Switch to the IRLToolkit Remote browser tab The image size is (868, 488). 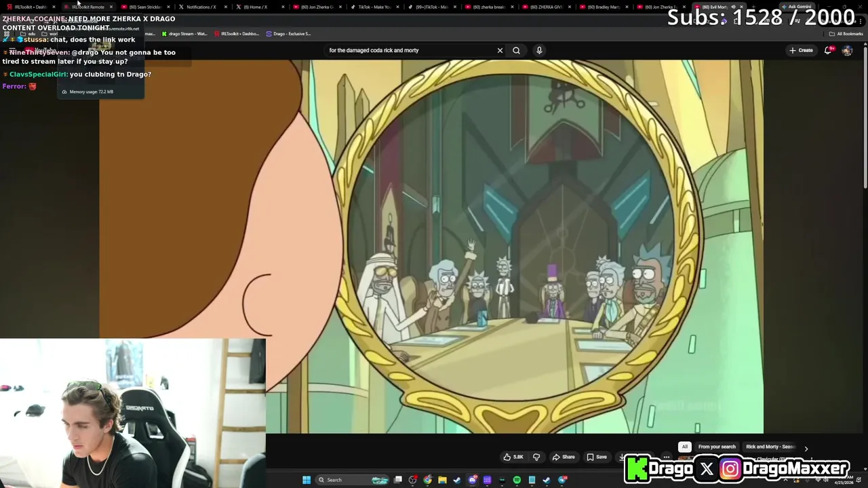coord(88,7)
